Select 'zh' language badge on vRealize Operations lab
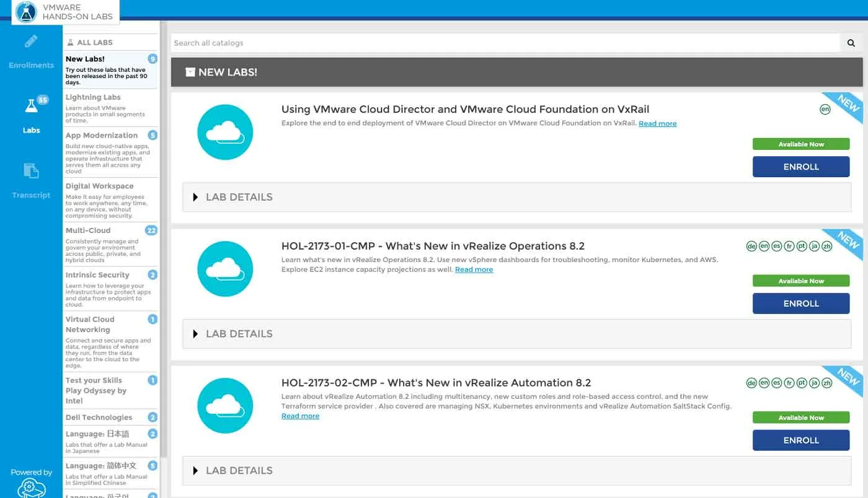868x498 pixels. pyautogui.click(x=826, y=246)
